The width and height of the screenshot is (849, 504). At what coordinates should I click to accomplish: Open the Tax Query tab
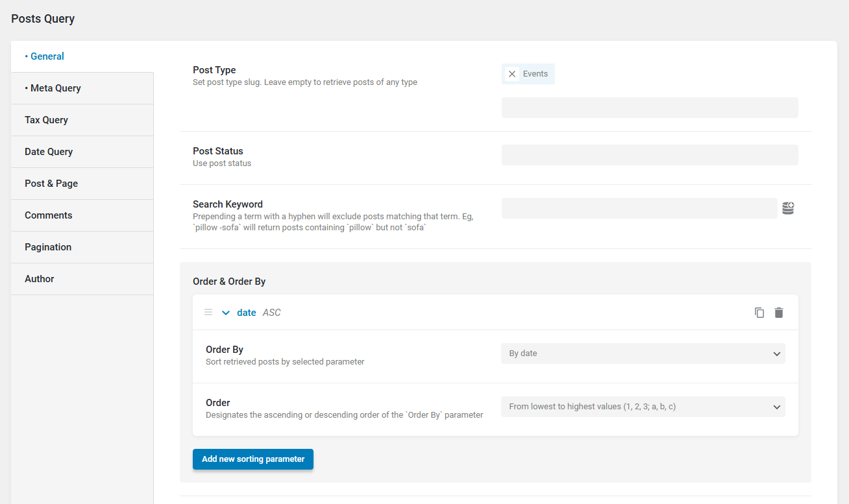point(47,120)
